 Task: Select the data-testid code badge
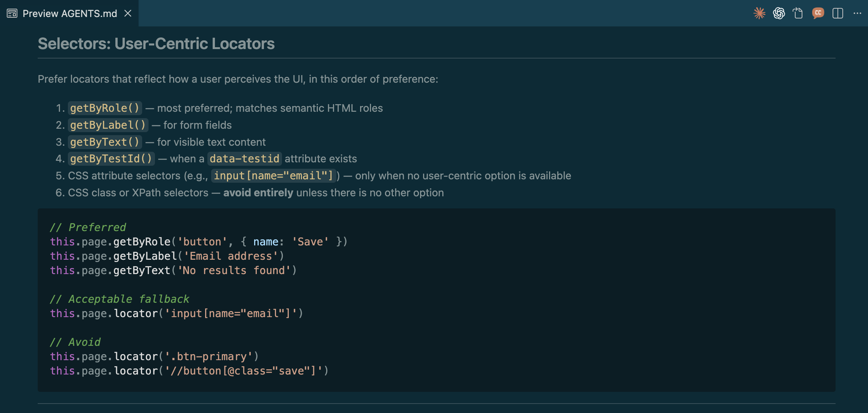pyautogui.click(x=244, y=159)
